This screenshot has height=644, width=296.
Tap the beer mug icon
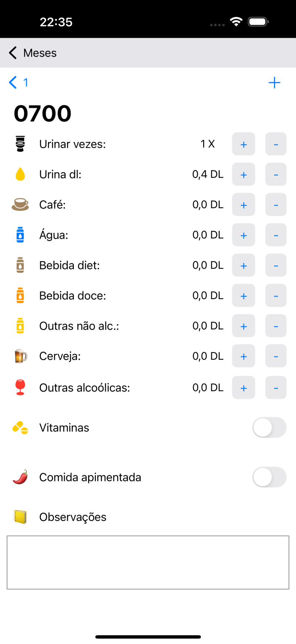pos(20,356)
